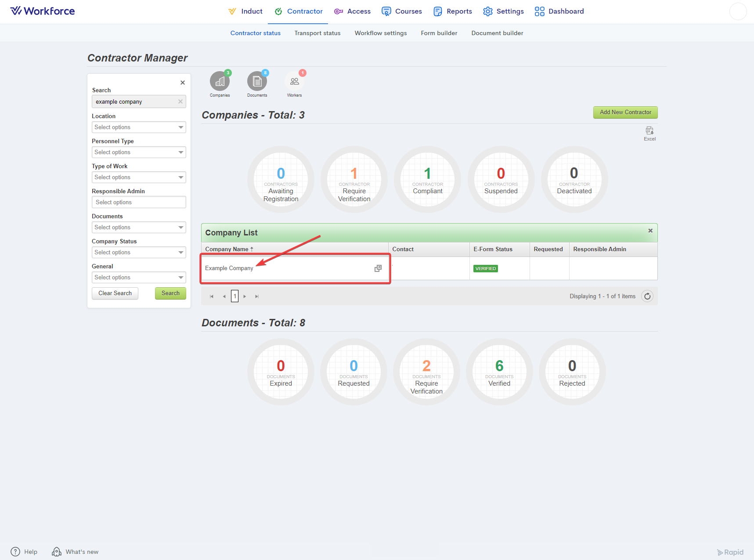
Task: Expand the Personnel Type dropdown
Action: pyautogui.click(x=139, y=152)
